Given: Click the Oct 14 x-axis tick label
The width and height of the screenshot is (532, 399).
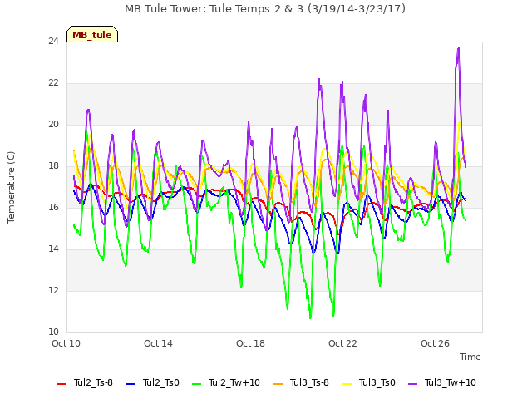Looking at the screenshot, I should click(158, 343).
